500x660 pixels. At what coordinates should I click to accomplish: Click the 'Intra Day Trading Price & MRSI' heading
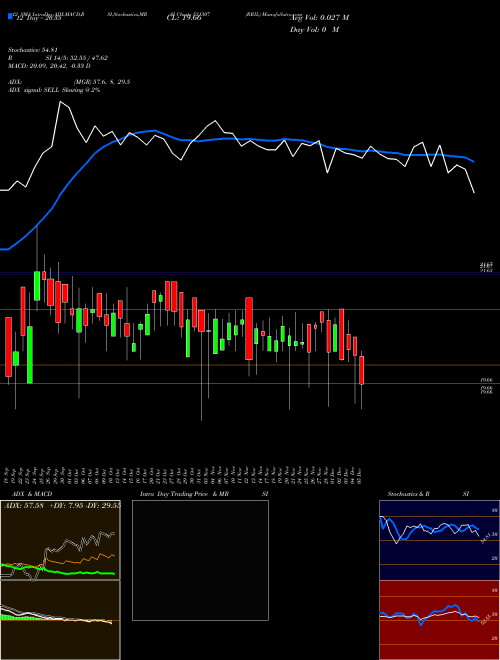coord(204,494)
